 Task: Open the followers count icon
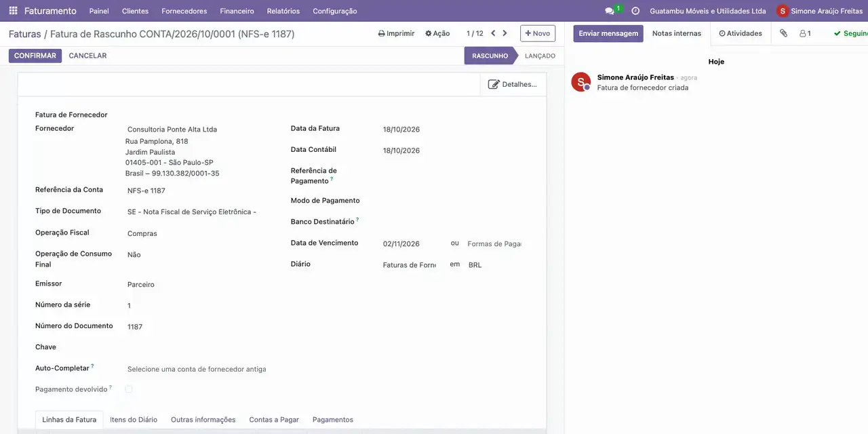point(805,33)
